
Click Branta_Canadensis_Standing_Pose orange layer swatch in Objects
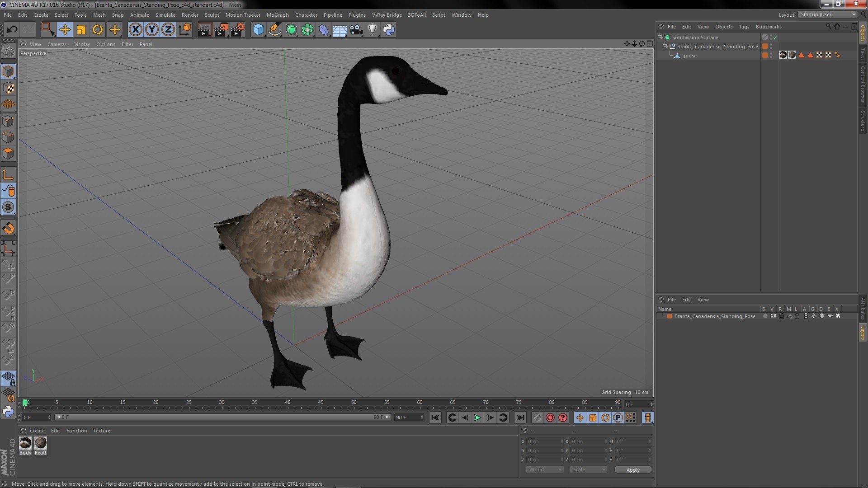coord(764,46)
